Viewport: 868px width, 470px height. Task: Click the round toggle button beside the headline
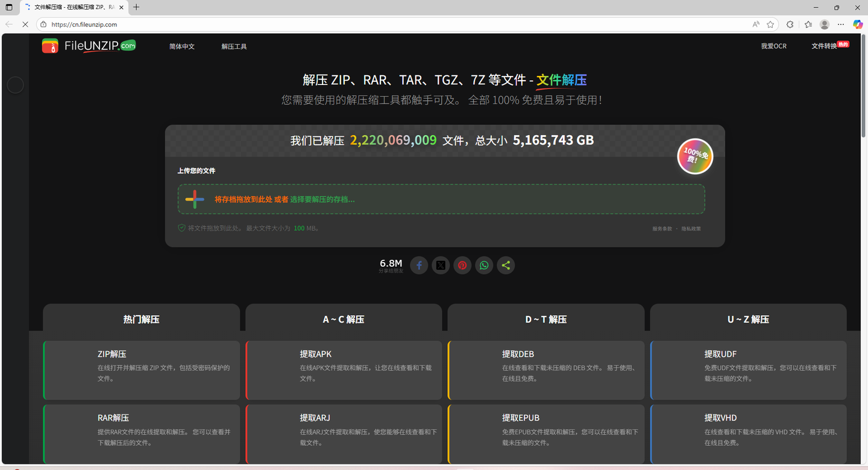15,86
